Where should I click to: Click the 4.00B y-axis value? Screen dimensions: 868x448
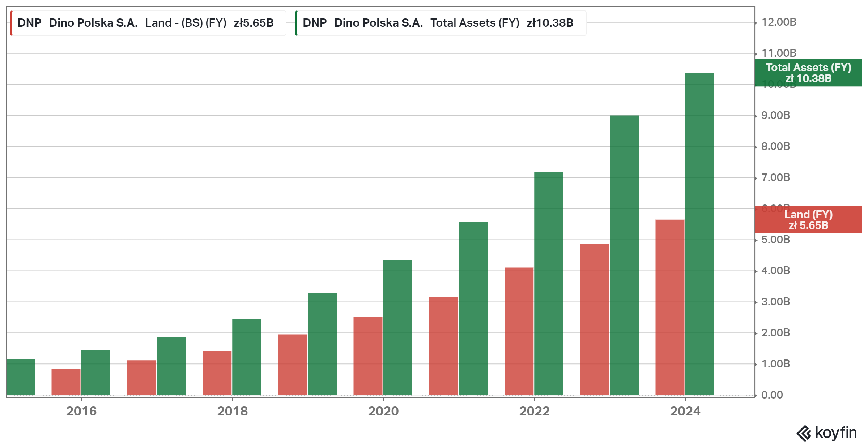click(776, 271)
